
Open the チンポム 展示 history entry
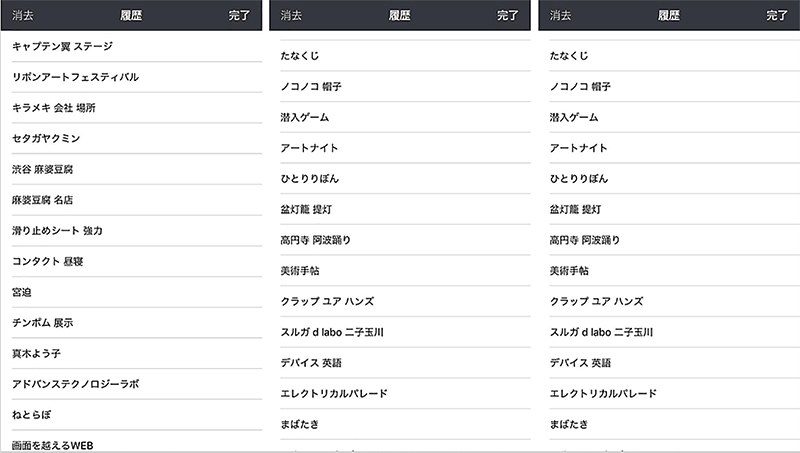point(42,323)
